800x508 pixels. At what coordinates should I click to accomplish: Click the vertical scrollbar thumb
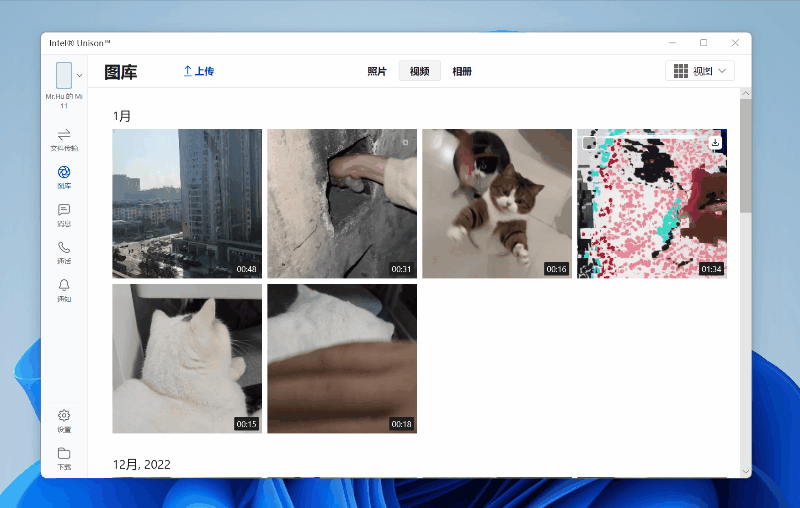745,156
